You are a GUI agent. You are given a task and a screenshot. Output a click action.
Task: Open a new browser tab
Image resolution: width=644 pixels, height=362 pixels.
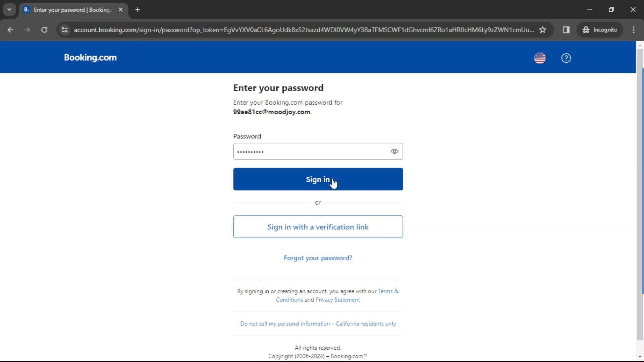pos(138,10)
